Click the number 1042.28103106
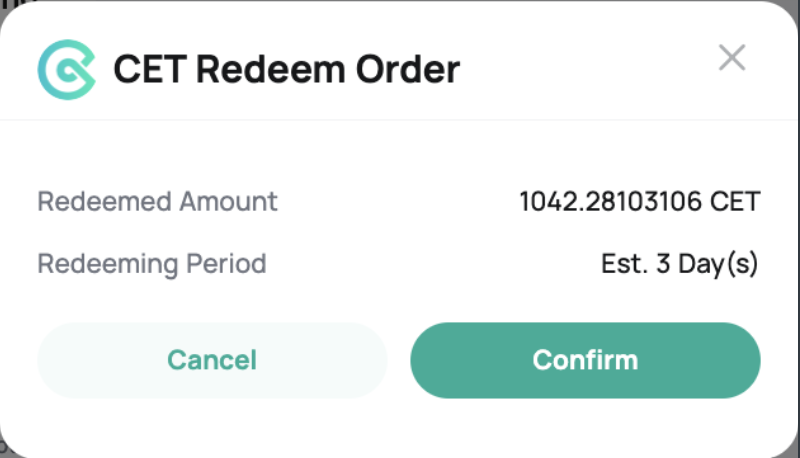 611,201
